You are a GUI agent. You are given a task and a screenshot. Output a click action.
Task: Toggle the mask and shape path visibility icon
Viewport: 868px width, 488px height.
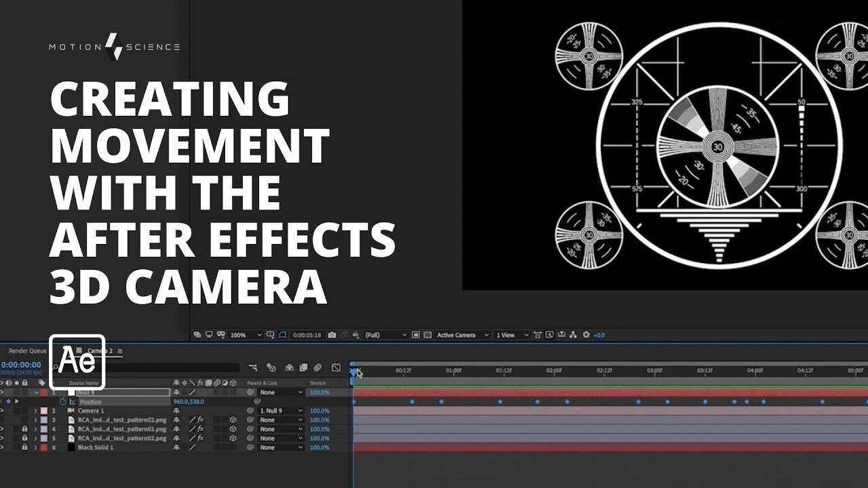point(283,335)
